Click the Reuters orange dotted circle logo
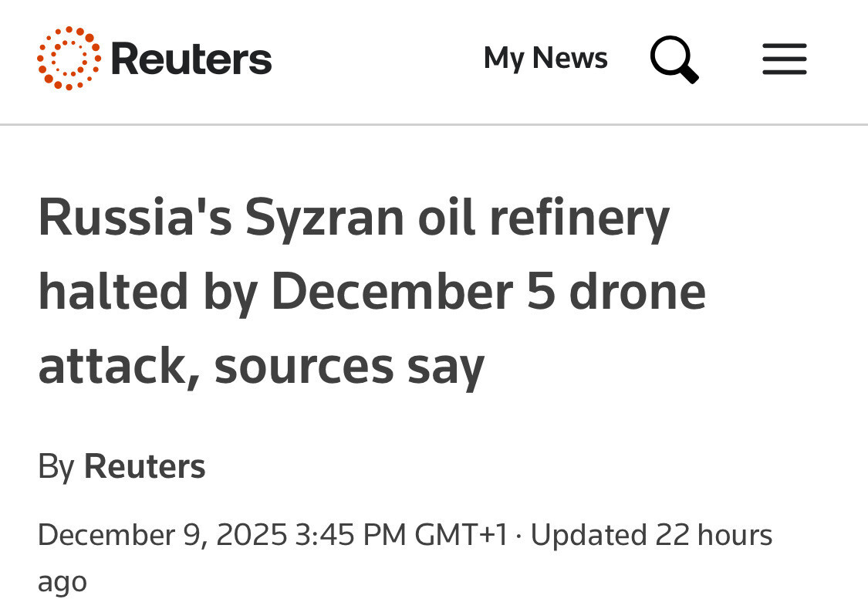Screen dimensions: 868x616 (68, 59)
